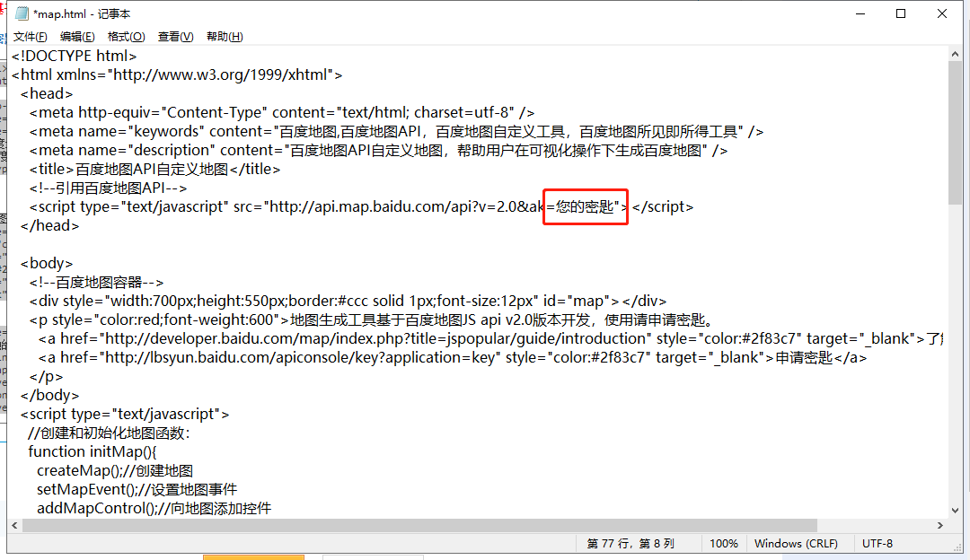Image resolution: width=970 pixels, height=560 pixels.
Task: Click the "<title>百度地图API自定义地图</title>" line
Action: click(x=154, y=169)
